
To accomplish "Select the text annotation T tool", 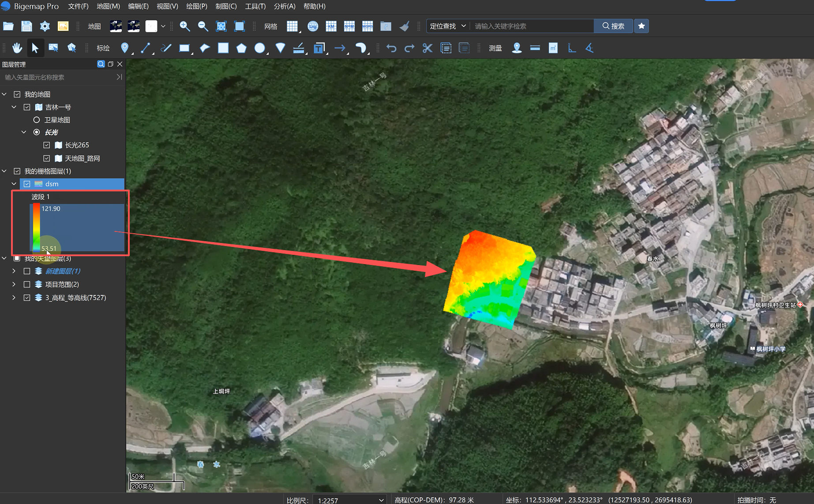I will (319, 48).
